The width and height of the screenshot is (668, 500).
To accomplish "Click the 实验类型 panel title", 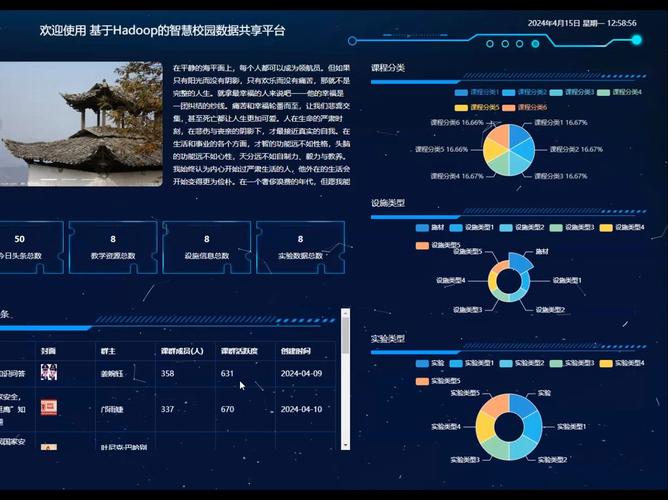I will click(388, 339).
